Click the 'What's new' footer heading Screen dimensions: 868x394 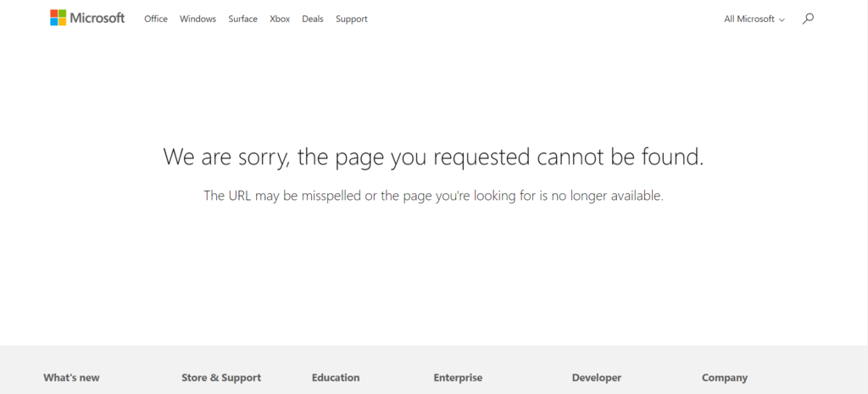pos(71,378)
